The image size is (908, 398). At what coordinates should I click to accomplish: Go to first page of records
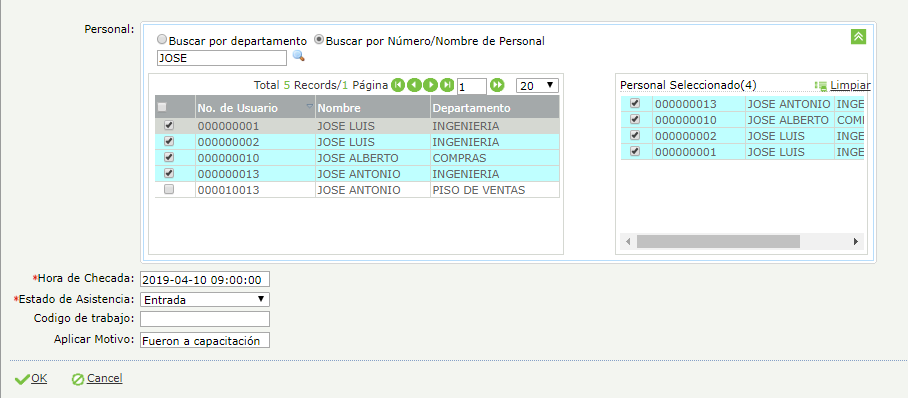pyautogui.click(x=397, y=85)
